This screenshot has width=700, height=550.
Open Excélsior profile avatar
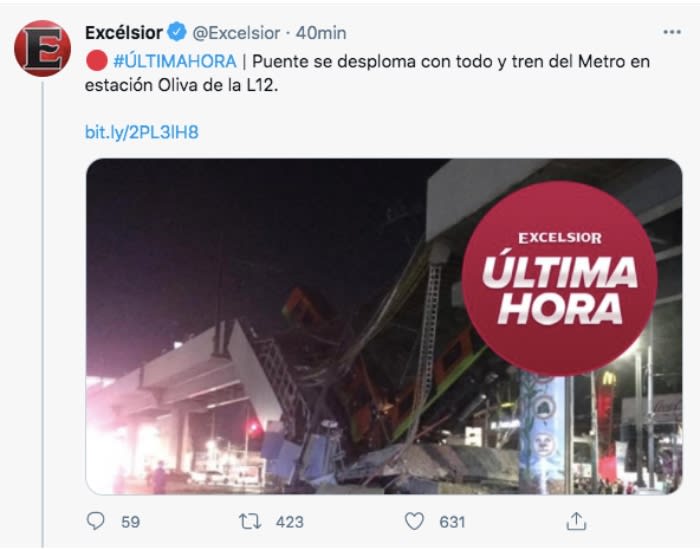(x=42, y=48)
